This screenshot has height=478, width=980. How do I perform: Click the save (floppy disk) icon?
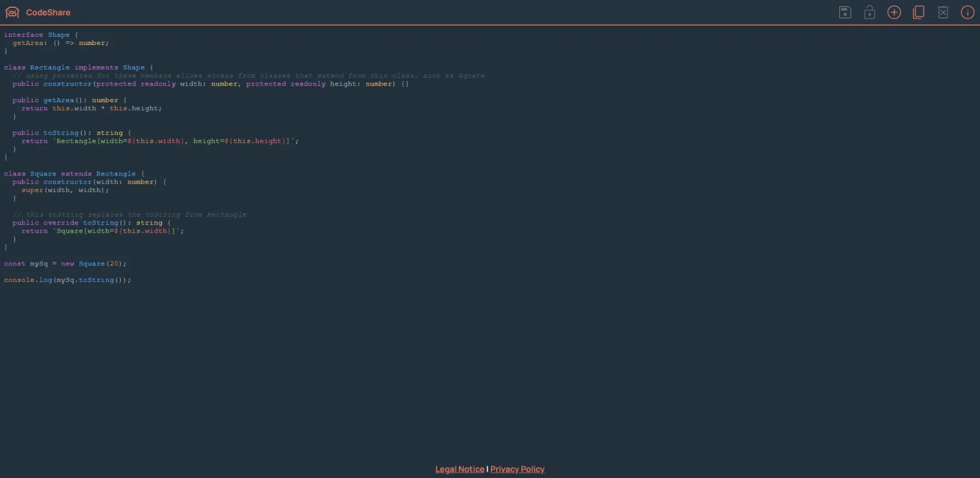point(845,12)
